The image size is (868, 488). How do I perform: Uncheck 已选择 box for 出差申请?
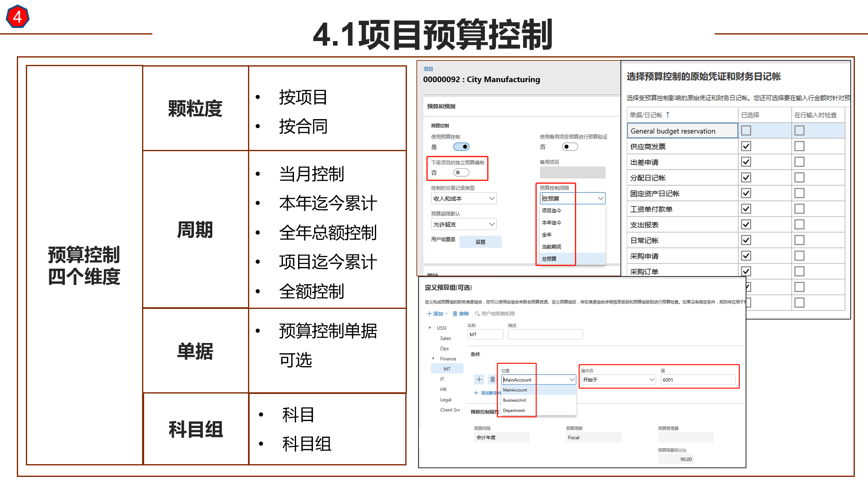click(746, 162)
